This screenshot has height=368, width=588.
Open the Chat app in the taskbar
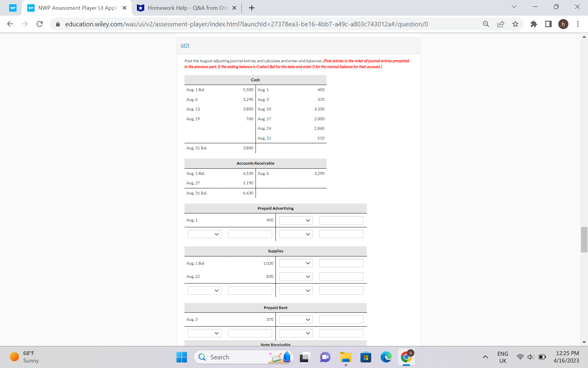click(x=325, y=357)
